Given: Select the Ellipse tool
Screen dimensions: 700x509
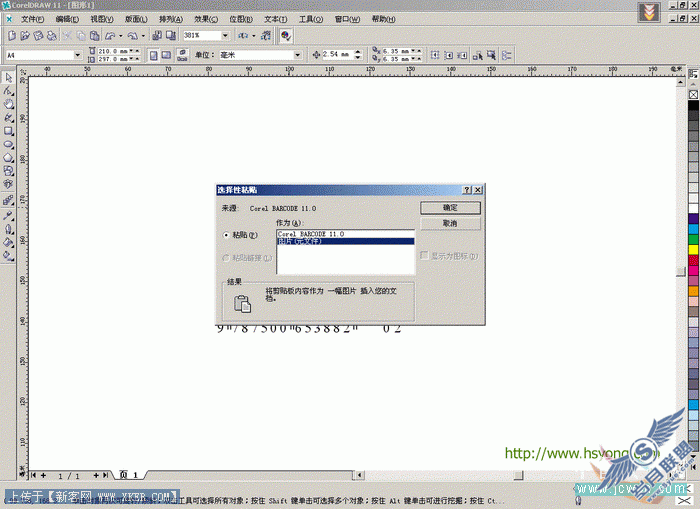Looking at the screenshot, I should 8,144.
